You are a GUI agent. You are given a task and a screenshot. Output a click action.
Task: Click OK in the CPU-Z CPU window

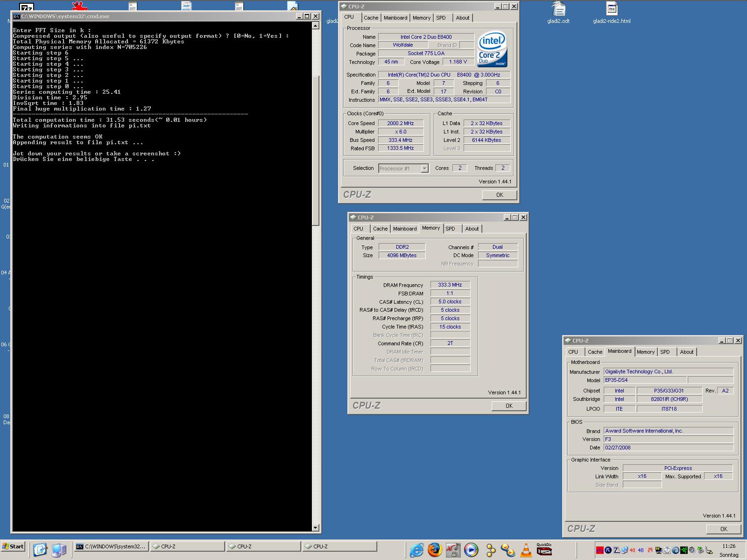500,195
